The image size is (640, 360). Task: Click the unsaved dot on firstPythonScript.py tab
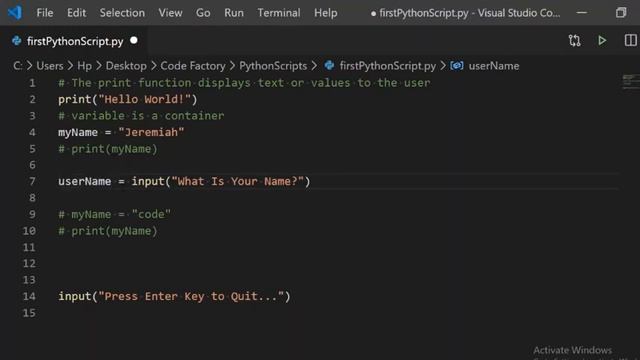click(134, 41)
